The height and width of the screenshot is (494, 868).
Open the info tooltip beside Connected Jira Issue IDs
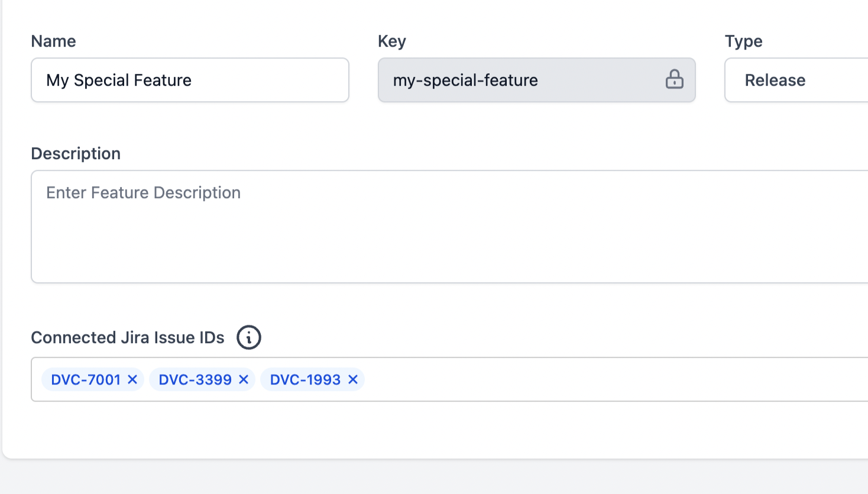(248, 337)
